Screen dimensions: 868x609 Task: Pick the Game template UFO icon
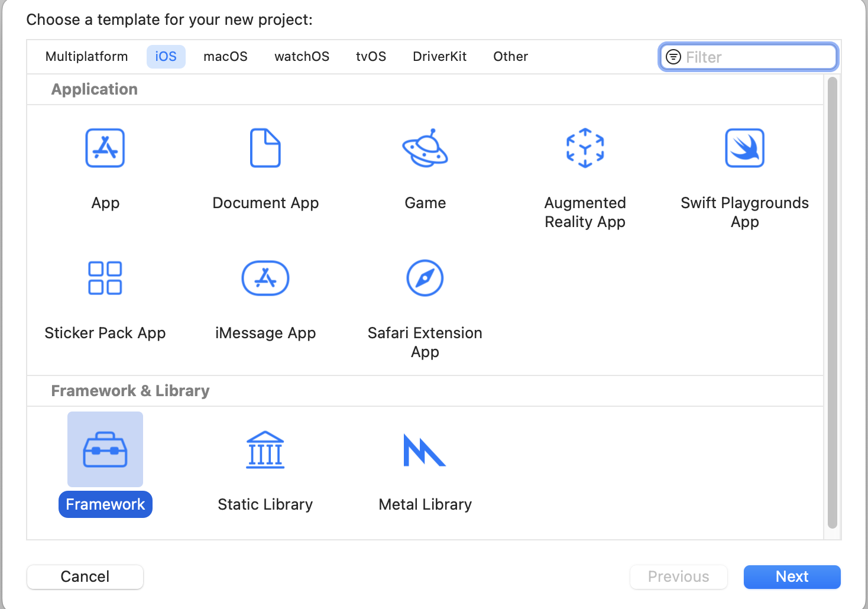(425, 148)
